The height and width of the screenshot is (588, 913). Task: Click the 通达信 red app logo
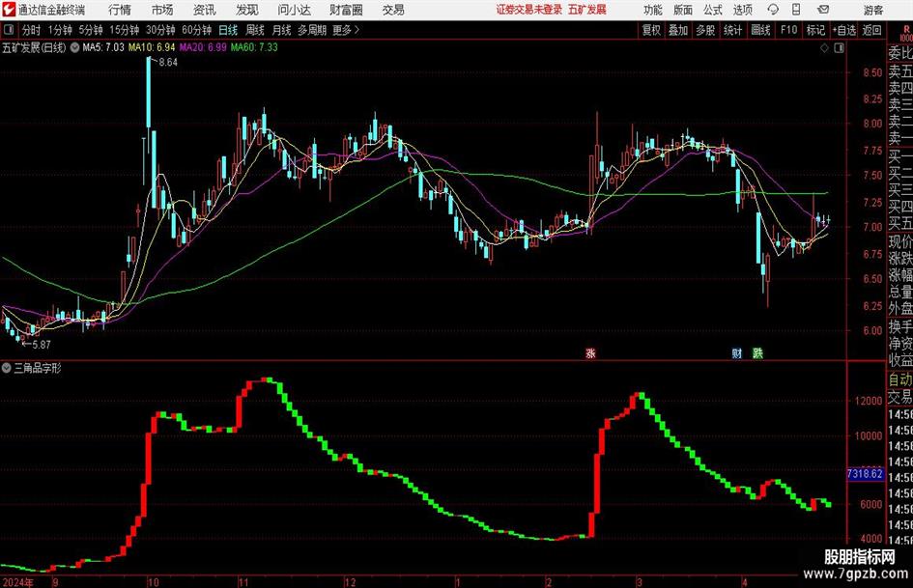[8, 10]
